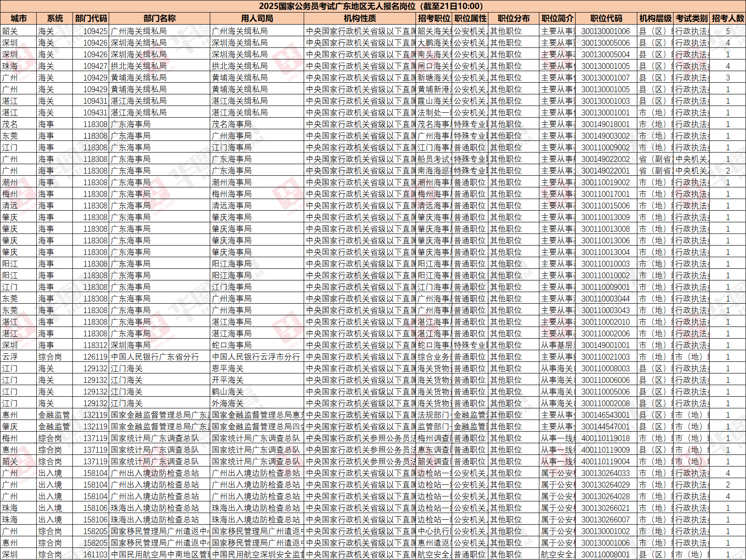Click the 系统 column header
746x560 pixels.
55,18
